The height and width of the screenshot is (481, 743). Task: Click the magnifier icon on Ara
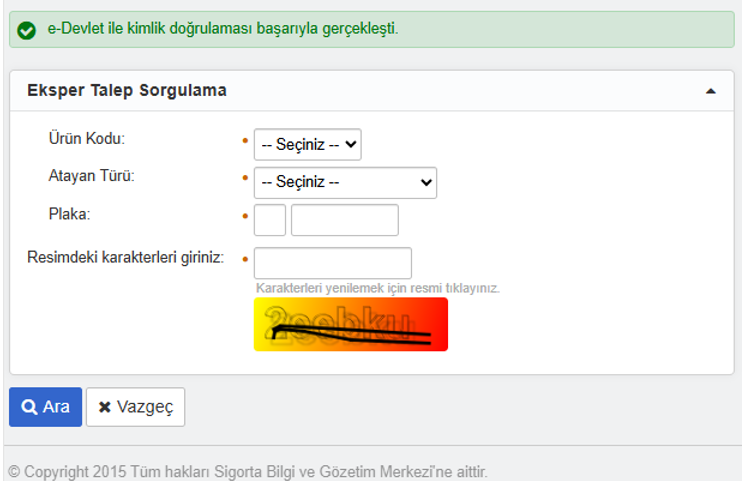[29, 407]
